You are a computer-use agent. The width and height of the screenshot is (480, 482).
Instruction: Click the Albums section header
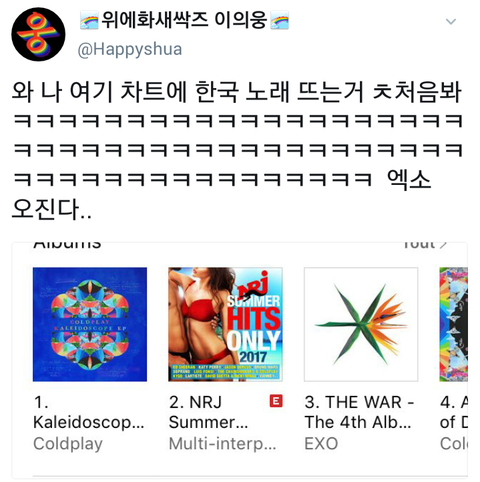click(67, 245)
